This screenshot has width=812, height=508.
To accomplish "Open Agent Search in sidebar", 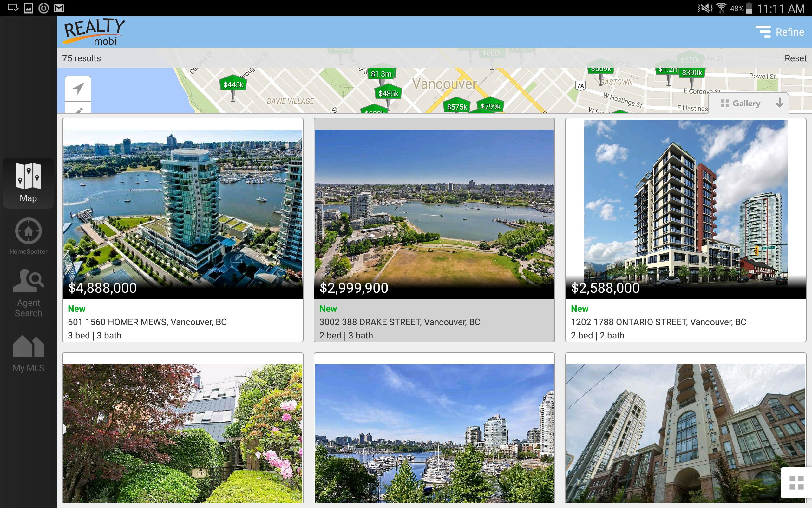I will (x=29, y=293).
